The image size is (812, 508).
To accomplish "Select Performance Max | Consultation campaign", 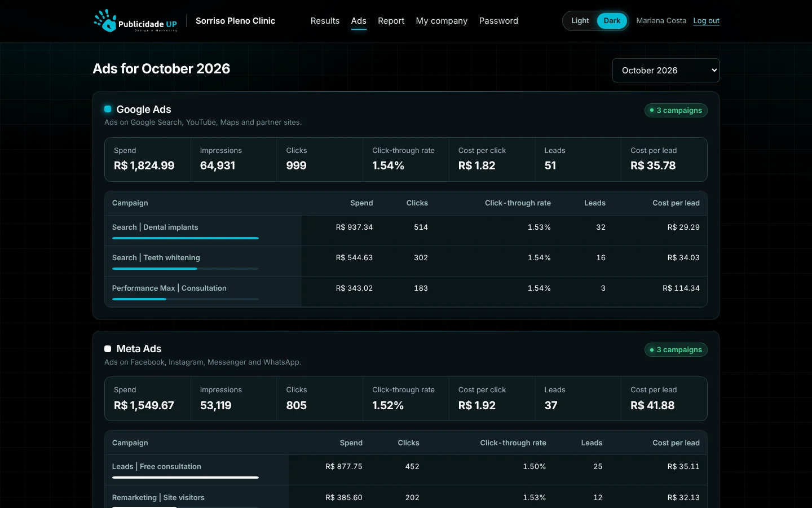I will [x=169, y=288].
